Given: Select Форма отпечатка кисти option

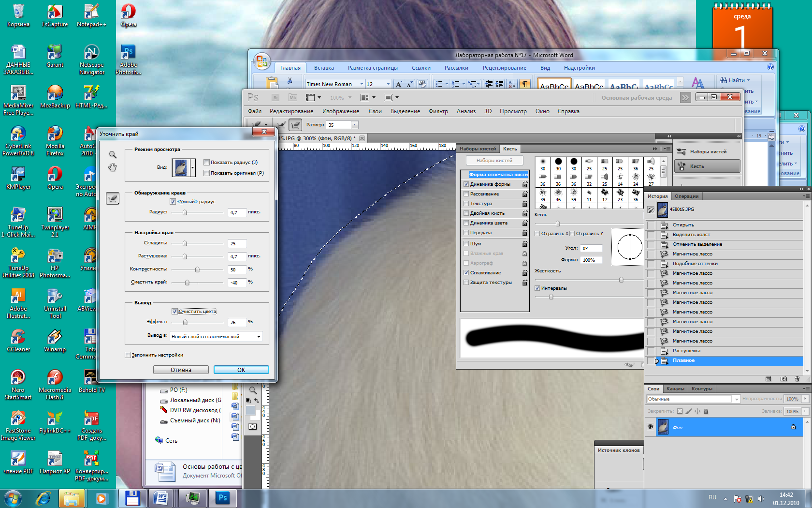Looking at the screenshot, I should pos(498,175).
